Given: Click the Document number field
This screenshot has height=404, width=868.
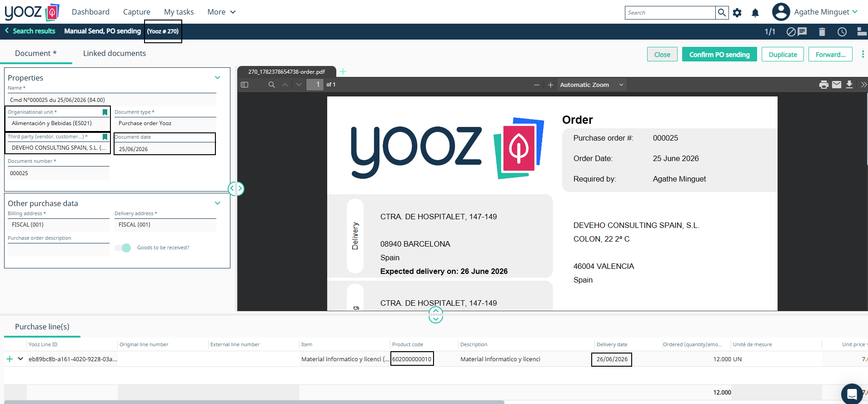Looking at the screenshot, I should click(x=59, y=173).
